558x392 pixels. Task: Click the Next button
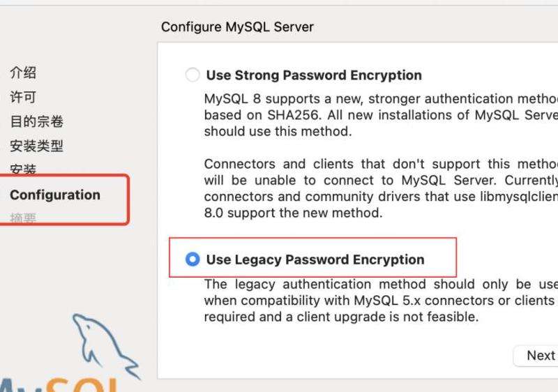[536, 355]
